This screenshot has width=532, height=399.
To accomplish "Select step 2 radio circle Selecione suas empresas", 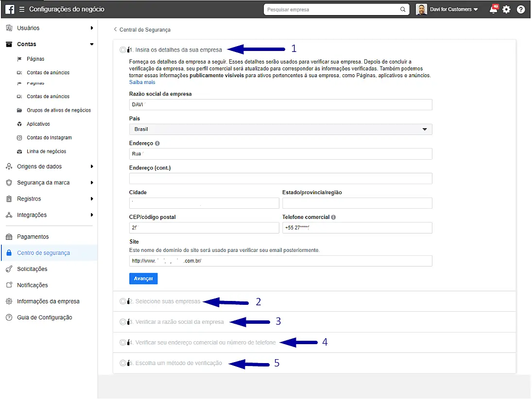I will pos(122,301).
